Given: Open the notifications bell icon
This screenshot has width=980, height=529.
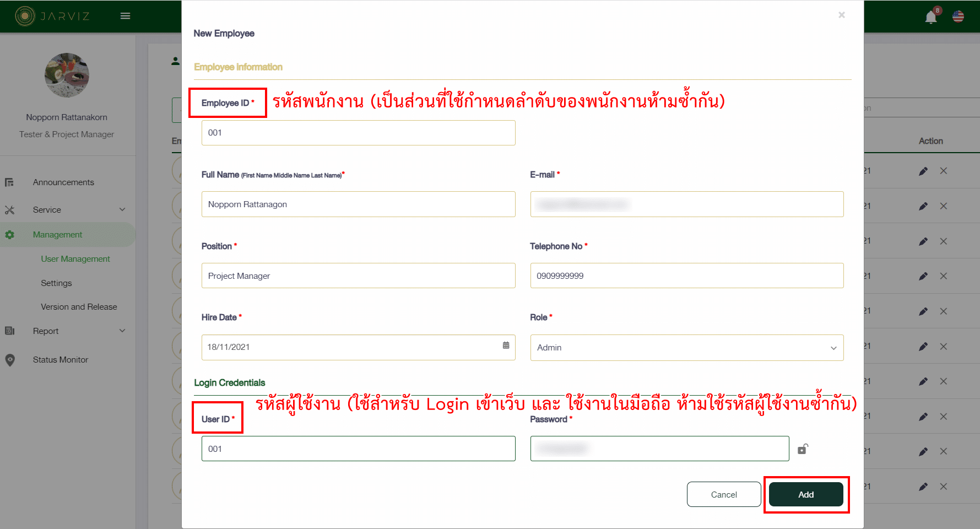Looking at the screenshot, I should pyautogui.click(x=930, y=17).
